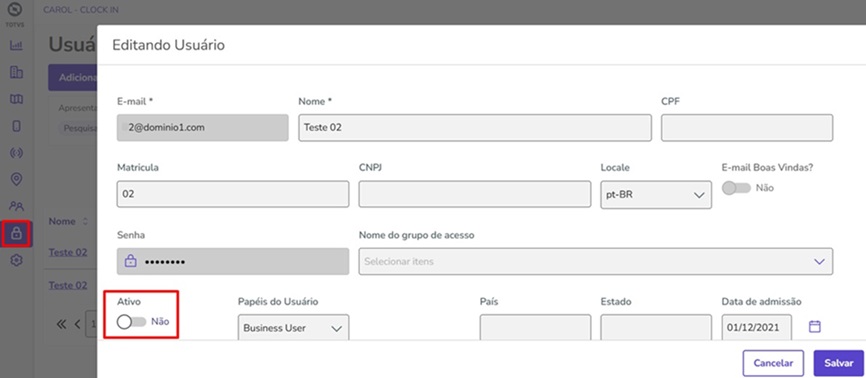
Task: Toggle the E-mail Boas Vindas switch
Action: click(736, 188)
